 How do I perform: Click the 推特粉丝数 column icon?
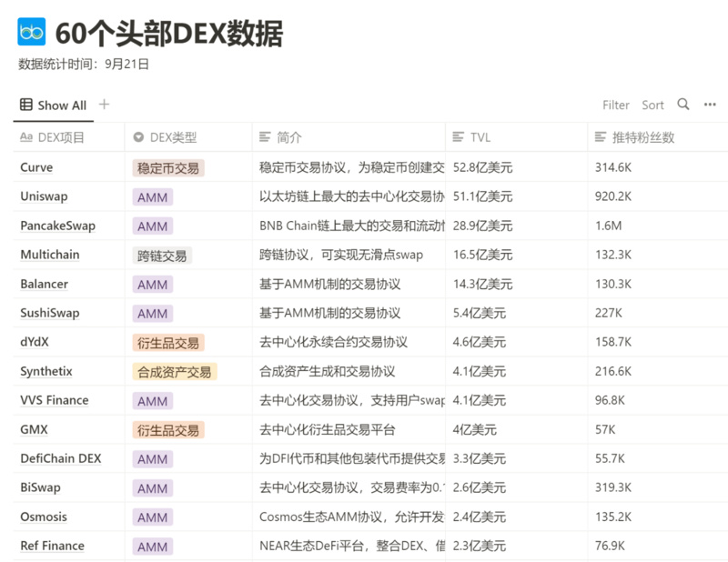tap(601, 137)
